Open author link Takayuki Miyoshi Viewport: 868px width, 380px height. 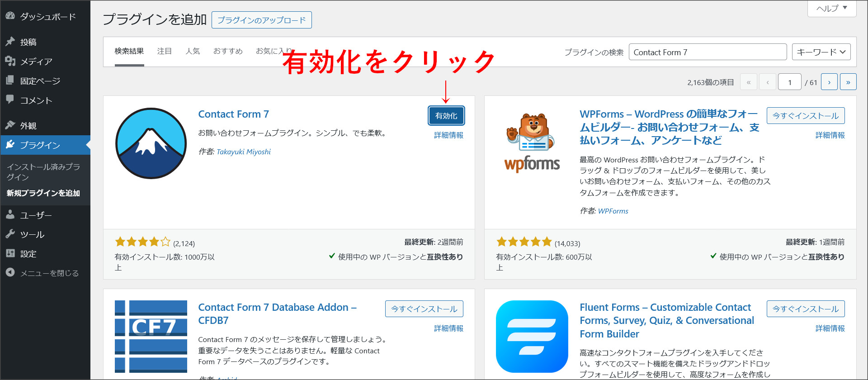(244, 152)
